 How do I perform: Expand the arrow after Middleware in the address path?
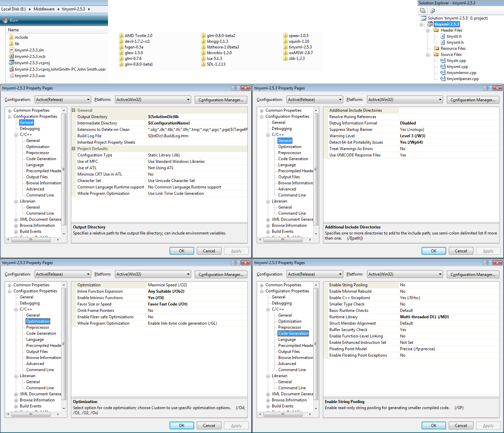pyautogui.click(x=58, y=9)
